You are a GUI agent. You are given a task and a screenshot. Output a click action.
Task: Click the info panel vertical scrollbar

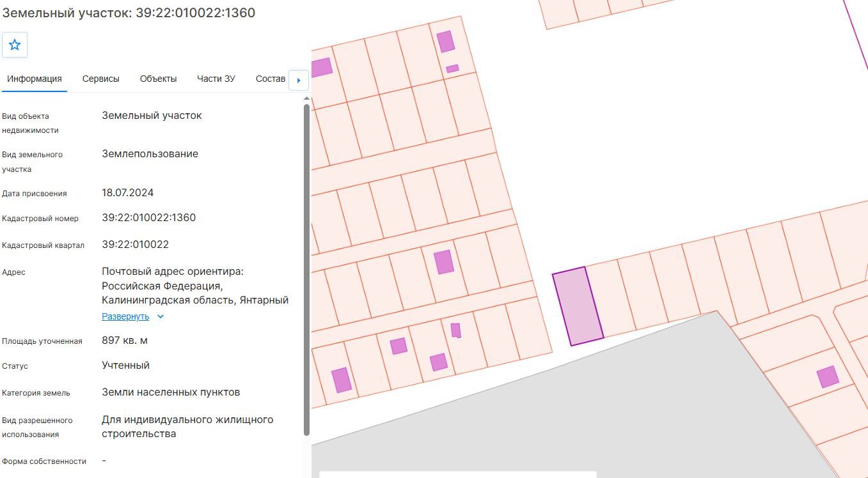(306, 269)
